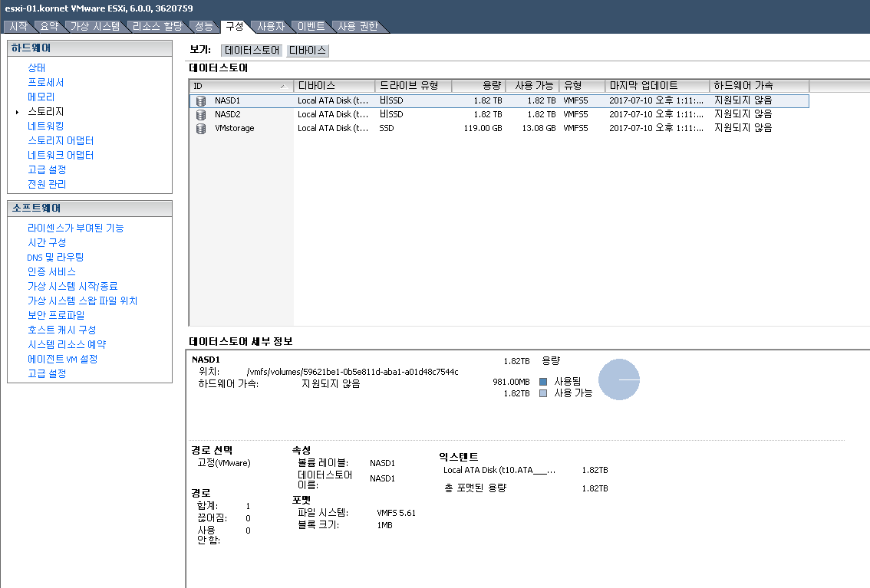870x588 pixels.
Task: Click the 119.00 GB capacity cell
Action: click(x=483, y=129)
